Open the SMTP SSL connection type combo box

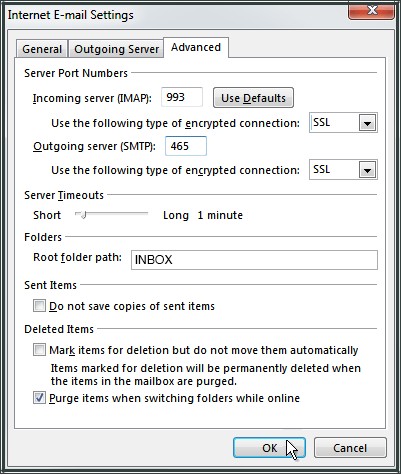(343, 170)
